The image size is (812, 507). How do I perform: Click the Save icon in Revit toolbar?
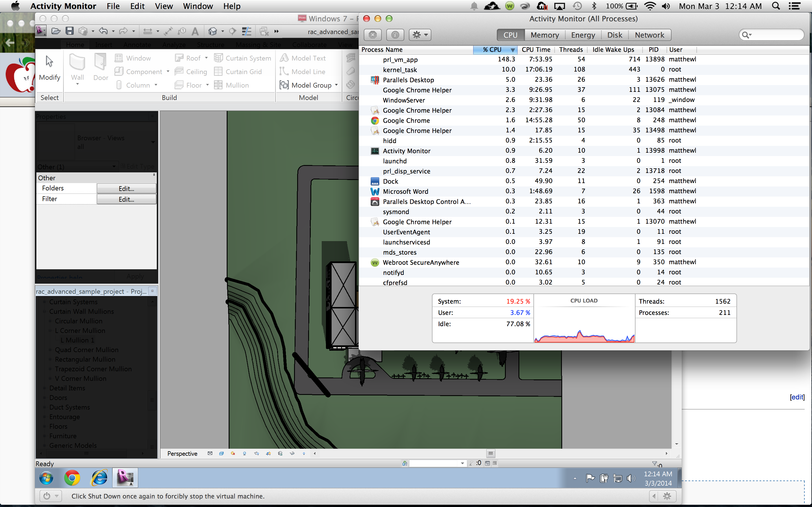pyautogui.click(x=69, y=31)
